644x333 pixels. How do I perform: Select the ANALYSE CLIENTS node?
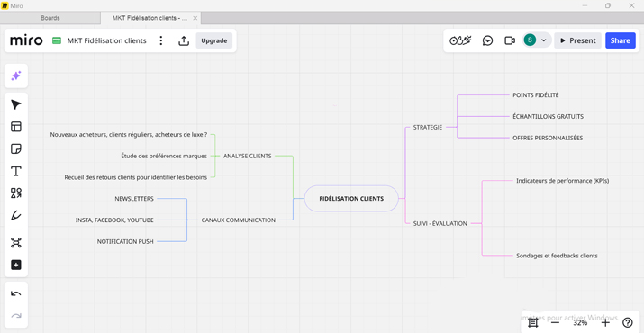point(248,156)
